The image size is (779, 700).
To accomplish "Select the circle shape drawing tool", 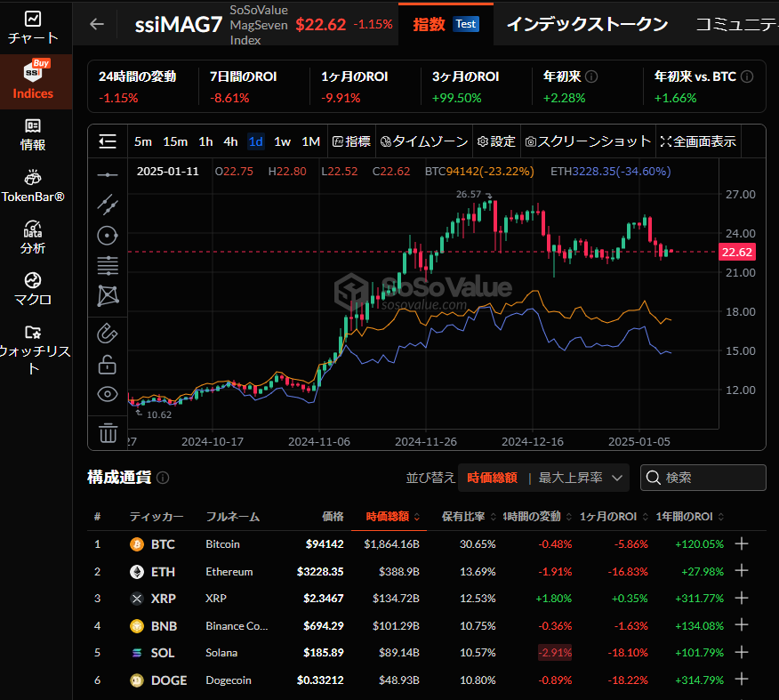I will pos(108,236).
